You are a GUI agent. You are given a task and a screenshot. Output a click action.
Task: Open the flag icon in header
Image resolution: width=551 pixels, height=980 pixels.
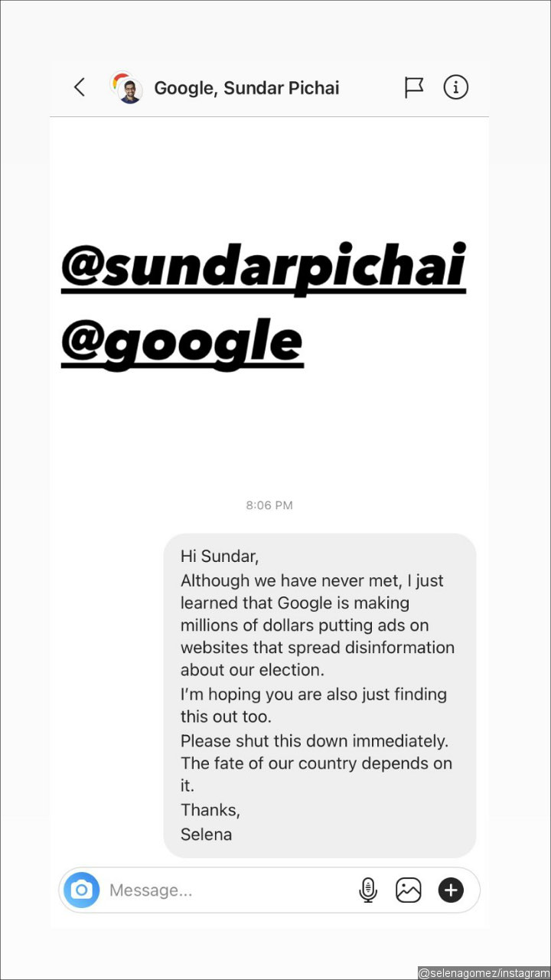point(413,88)
